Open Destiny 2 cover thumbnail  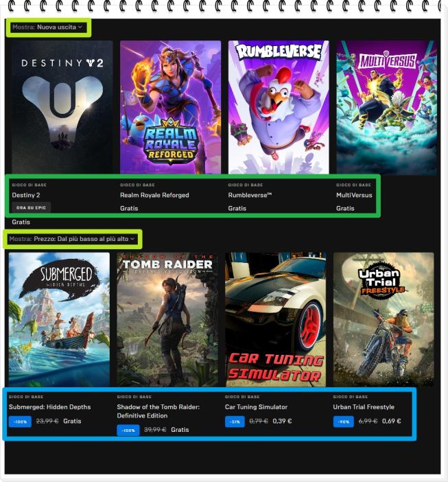click(62, 107)
